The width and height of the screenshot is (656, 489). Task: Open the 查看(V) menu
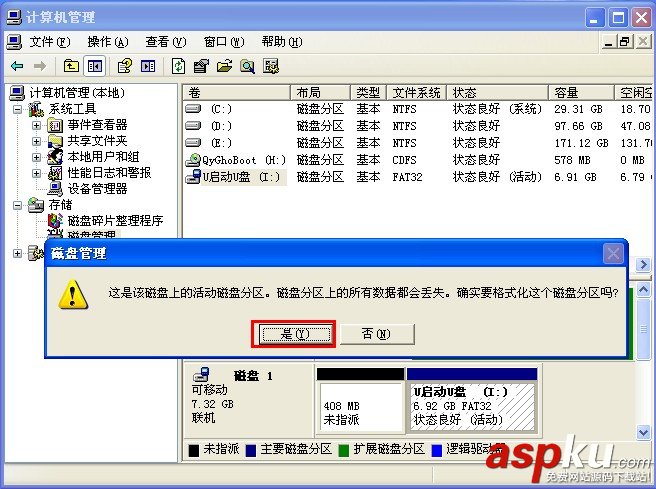click(166, 42)
